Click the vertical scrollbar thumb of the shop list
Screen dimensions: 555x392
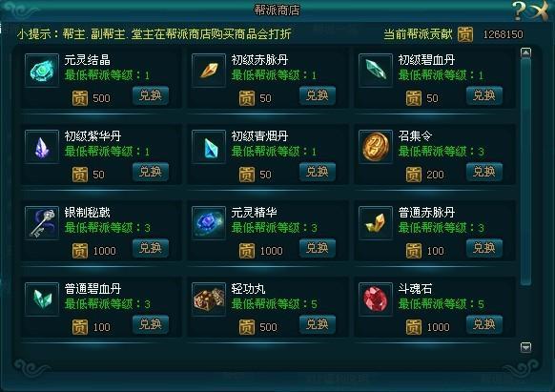(x=526, y=171)
